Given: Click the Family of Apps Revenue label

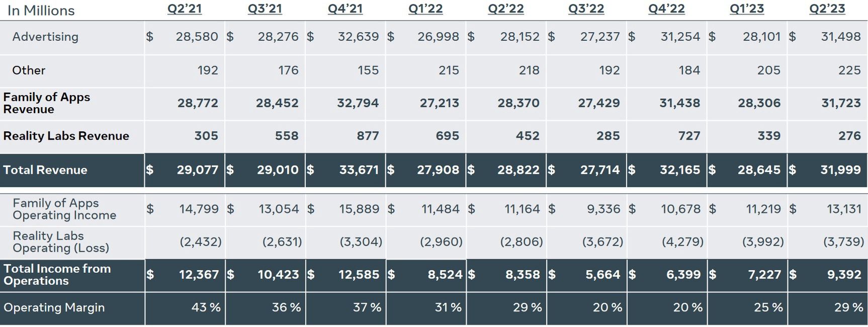Looking at the screenshot, I should [x=46, y=103].
